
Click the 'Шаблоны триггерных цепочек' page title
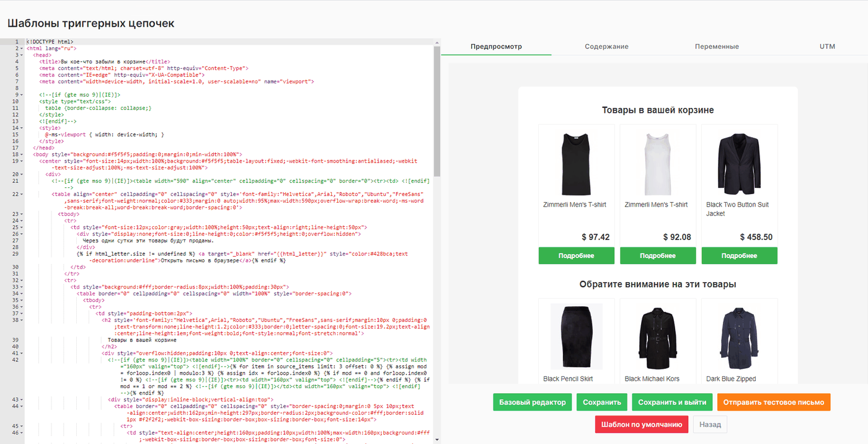coord(91,24)
